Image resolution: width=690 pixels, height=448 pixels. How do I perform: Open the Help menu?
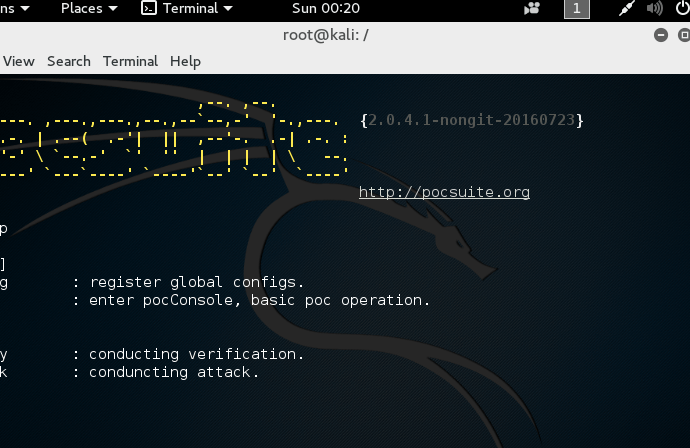click(x=185, y=62)
